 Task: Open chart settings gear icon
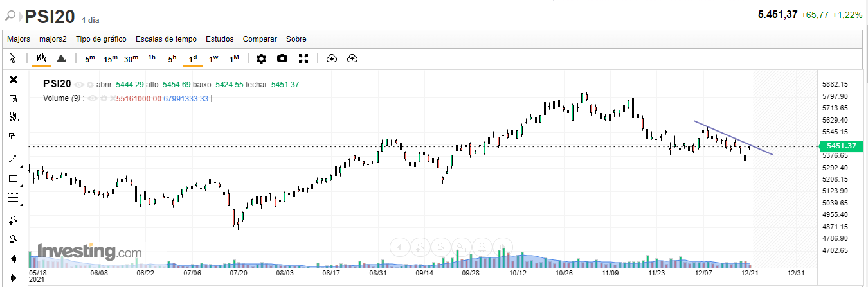click(x=261, y=58)
